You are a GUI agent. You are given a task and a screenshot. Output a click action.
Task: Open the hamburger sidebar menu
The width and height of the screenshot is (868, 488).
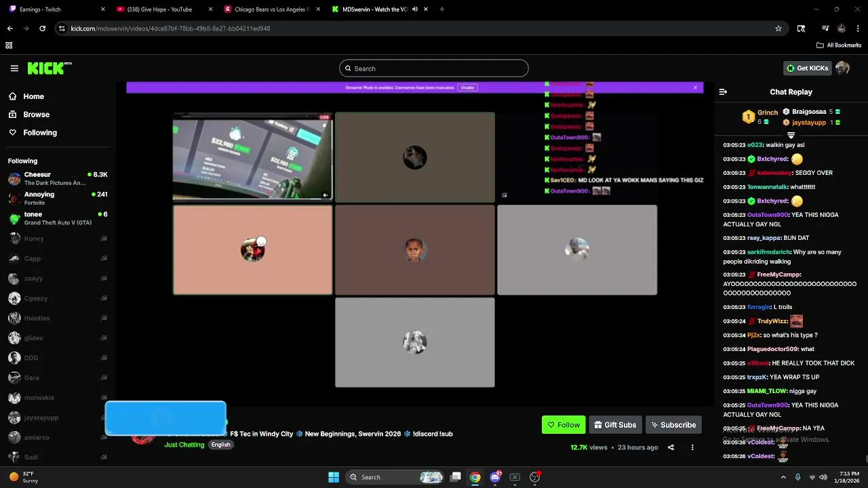[14, 68]
